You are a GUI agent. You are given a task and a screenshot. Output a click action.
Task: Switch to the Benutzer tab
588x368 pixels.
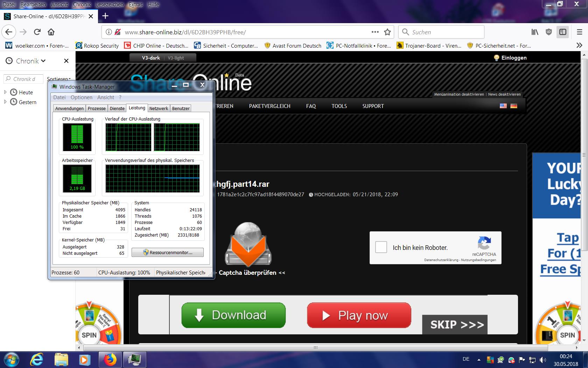click(x=181, y=108)
